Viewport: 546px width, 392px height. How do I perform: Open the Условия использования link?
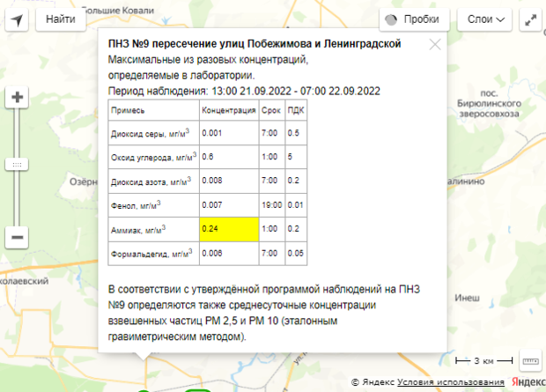pyautogui.click(x=450, y=383)
